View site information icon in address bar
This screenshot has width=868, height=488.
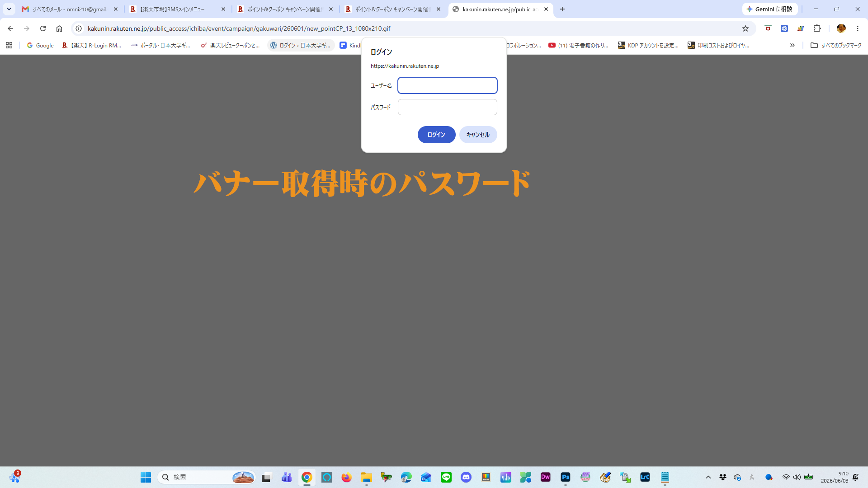tap(79, 28)
